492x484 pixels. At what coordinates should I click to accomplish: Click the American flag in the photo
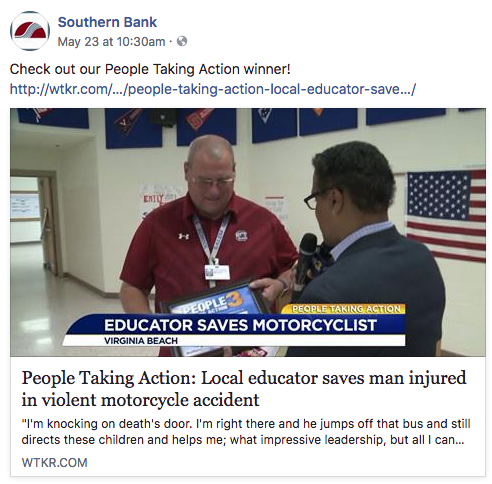[x=446, y=215]
